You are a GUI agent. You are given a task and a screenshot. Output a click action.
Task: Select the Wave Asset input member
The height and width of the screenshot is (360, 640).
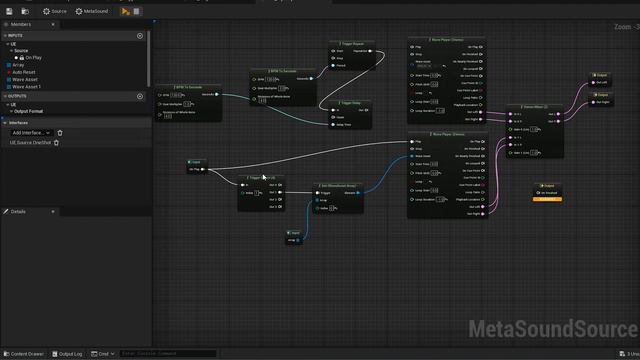point(25,80)
